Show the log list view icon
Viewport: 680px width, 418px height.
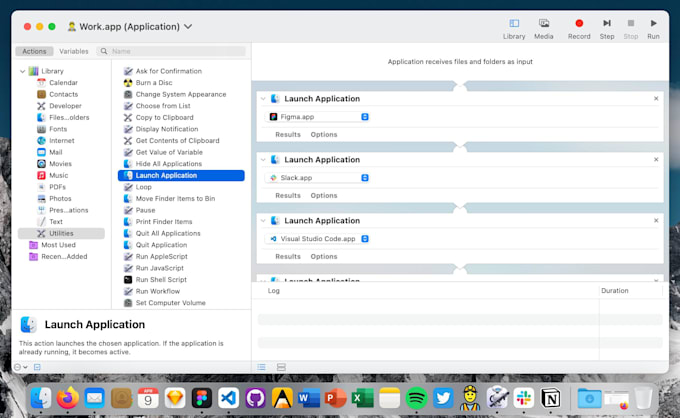262,367
